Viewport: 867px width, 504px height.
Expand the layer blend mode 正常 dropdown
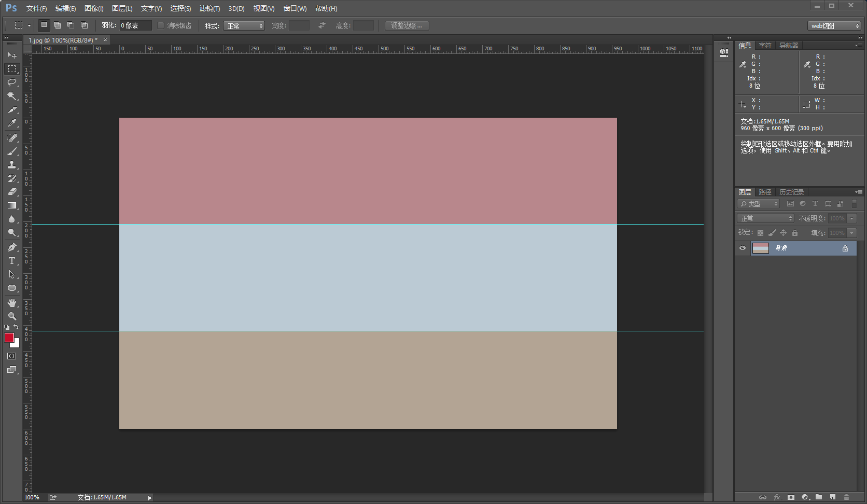point(766,218)
